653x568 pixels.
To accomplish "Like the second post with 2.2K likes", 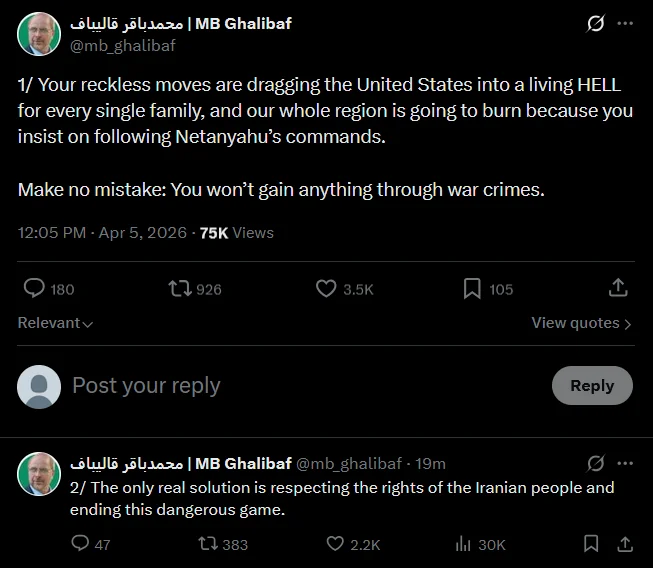I will point(336,544).
